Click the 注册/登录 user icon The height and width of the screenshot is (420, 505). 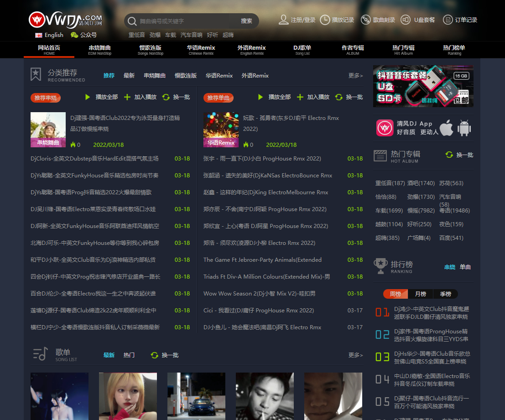[283, 20]
